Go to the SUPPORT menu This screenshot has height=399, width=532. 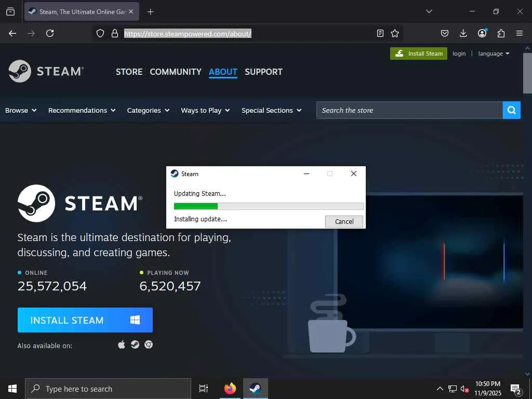point(263,72)
